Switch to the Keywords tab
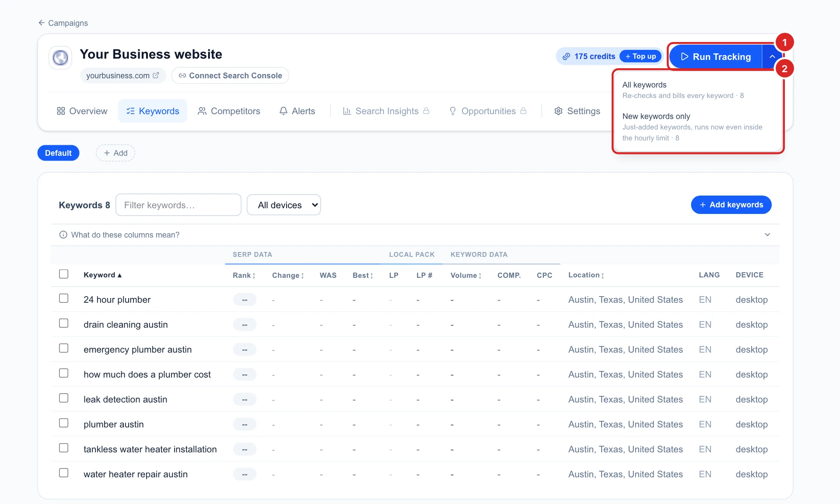Screen dimensions: 840x504 coord(152,111)
